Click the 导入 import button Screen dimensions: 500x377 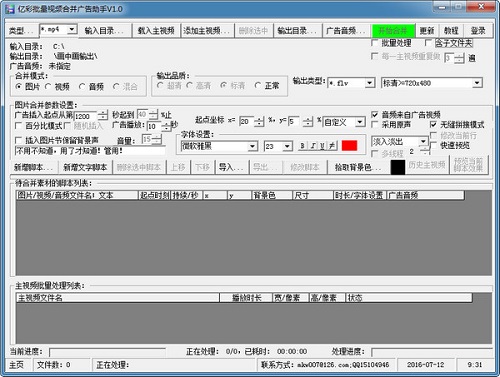233,167
